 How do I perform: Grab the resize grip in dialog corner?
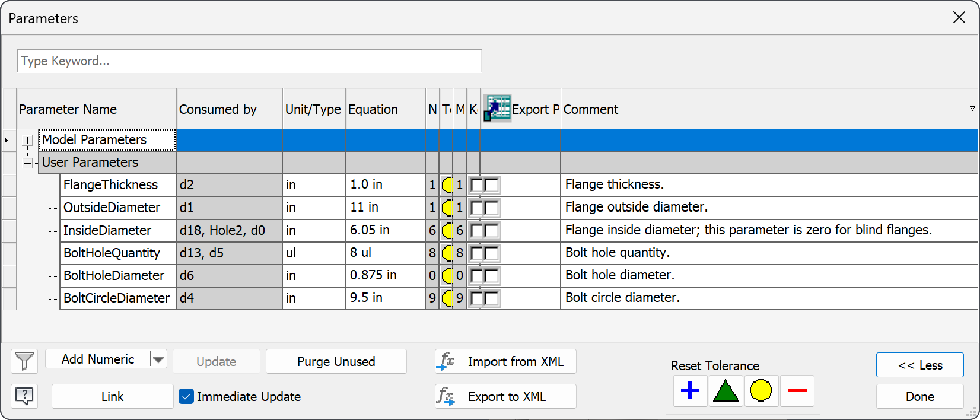click(972, 412)
